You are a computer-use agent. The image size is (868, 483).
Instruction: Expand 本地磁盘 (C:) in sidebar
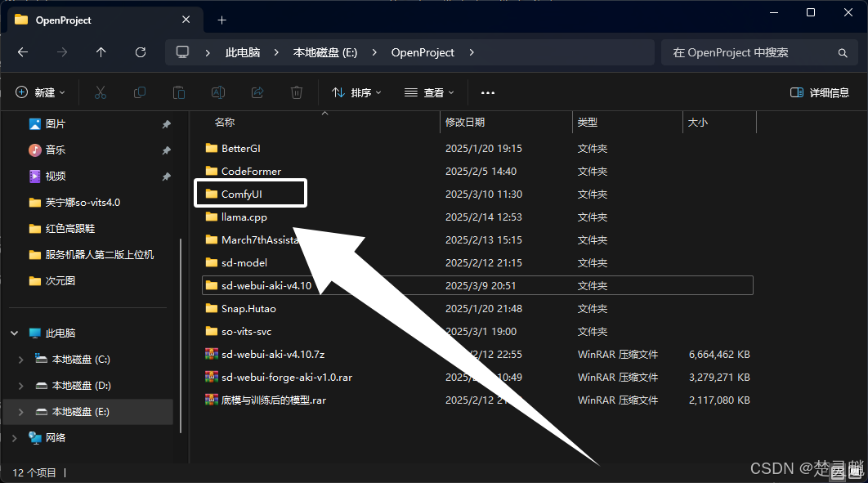coord(21,360)
